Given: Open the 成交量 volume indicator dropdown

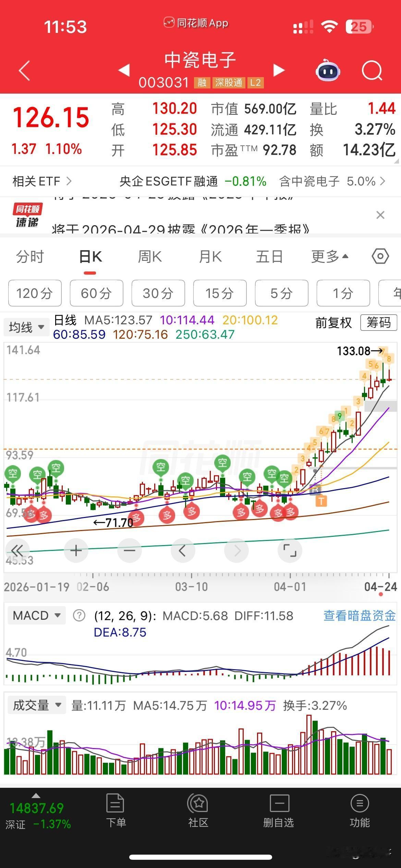Looking at the screenshot, I should 36,706.
